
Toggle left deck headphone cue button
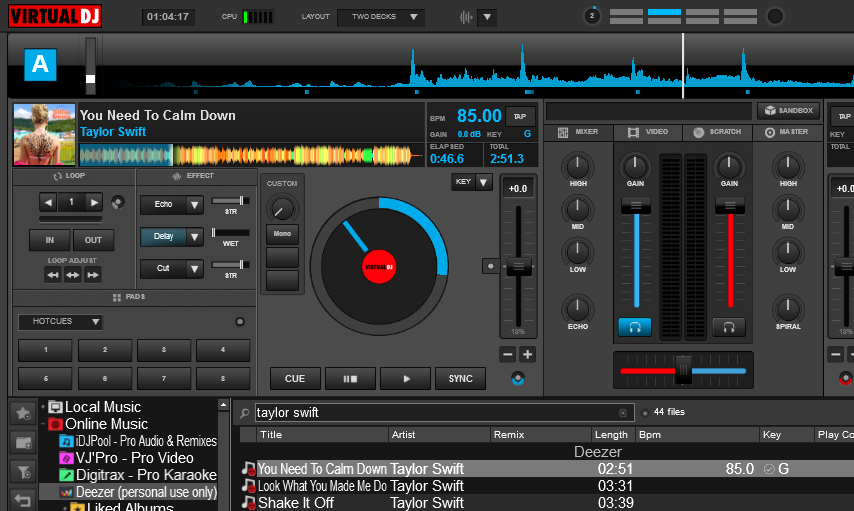click(x=635, y=327)
